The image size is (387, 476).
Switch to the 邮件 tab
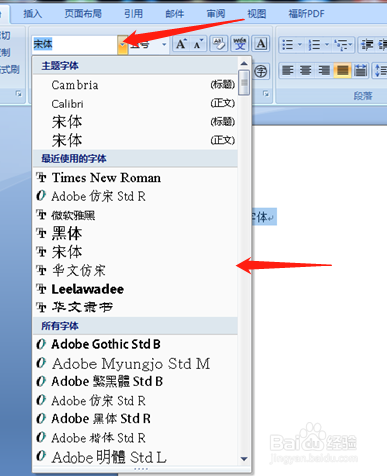[175, 14]
